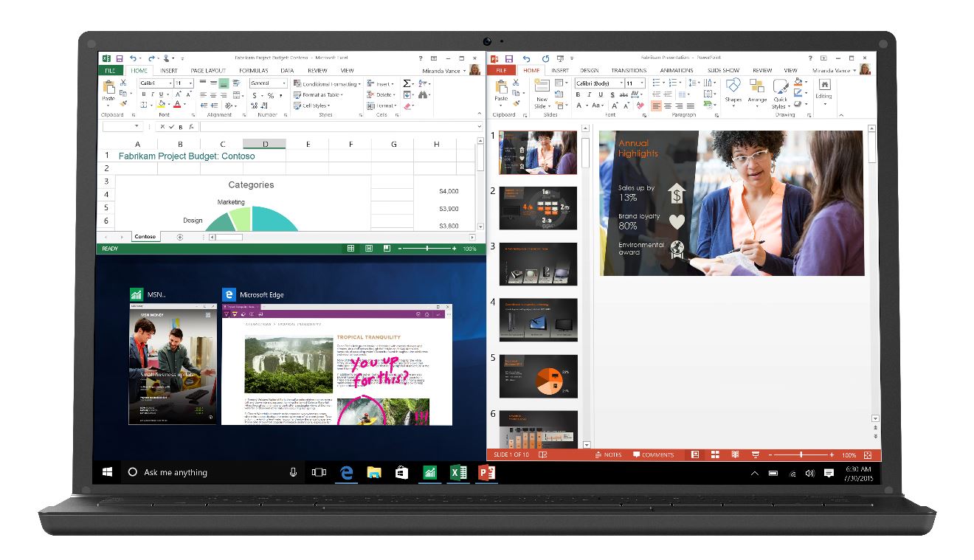Select slide 5 thumbnail with the pie chart
The width and height of the screenshot is (974, 560).
[x=538, y=376]
